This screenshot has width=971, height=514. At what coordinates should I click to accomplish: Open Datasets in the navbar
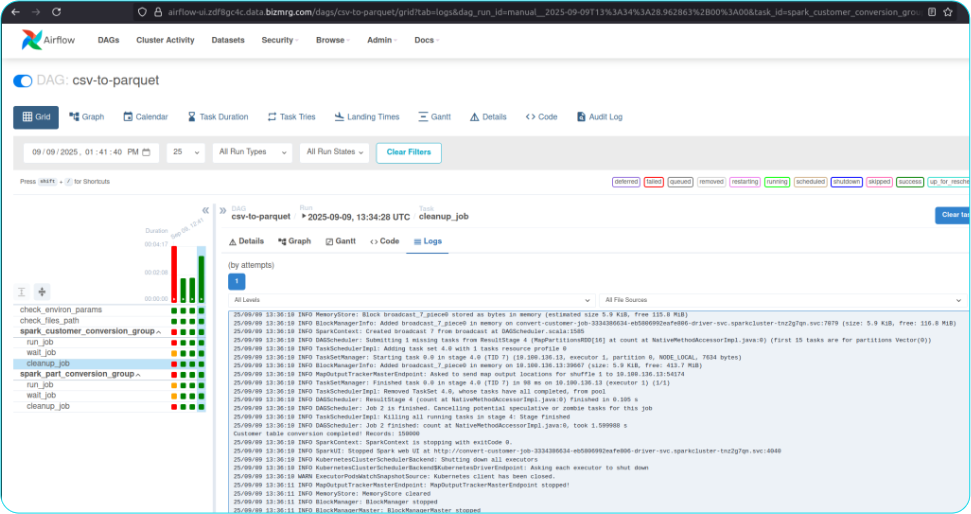click(x=228, y=40)
